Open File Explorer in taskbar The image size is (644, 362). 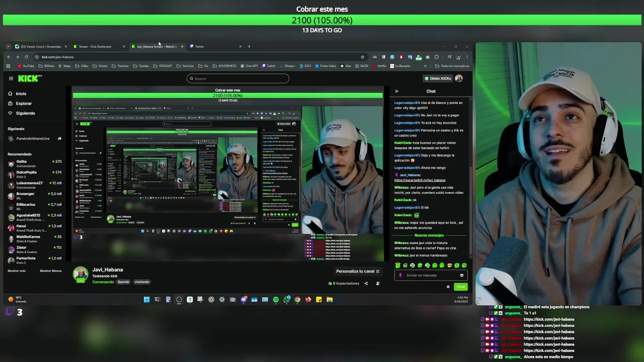click(x=330, y=300)
